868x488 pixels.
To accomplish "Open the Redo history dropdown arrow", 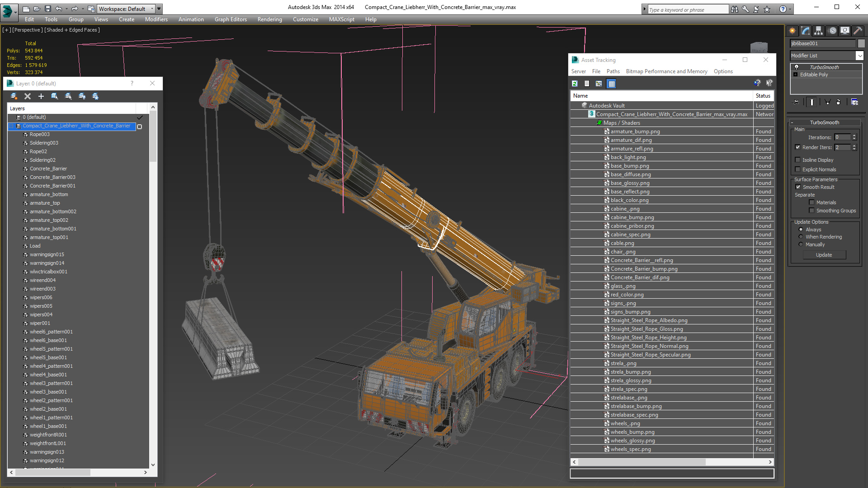I will pyautogui.click(x=82, y=9).
